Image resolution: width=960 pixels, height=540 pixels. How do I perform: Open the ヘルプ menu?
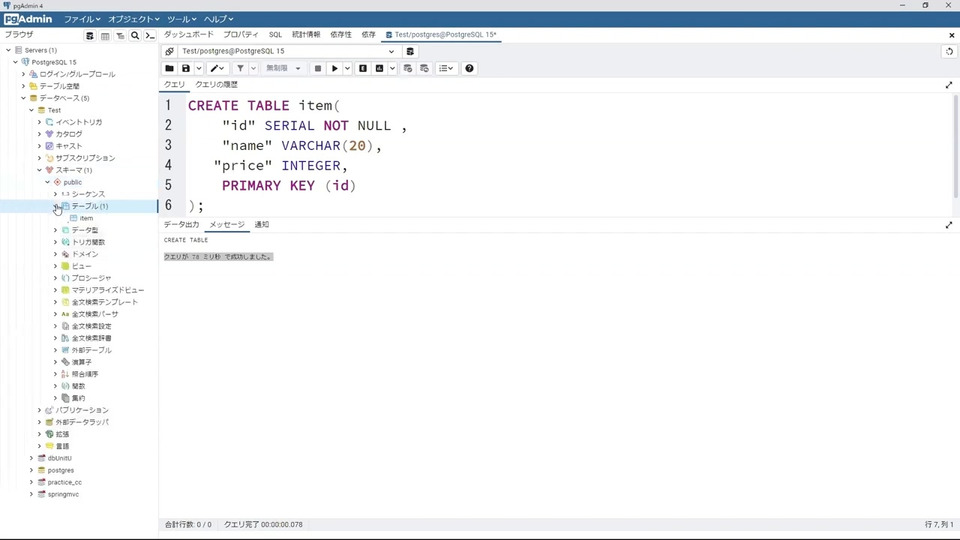coord(218,19)
